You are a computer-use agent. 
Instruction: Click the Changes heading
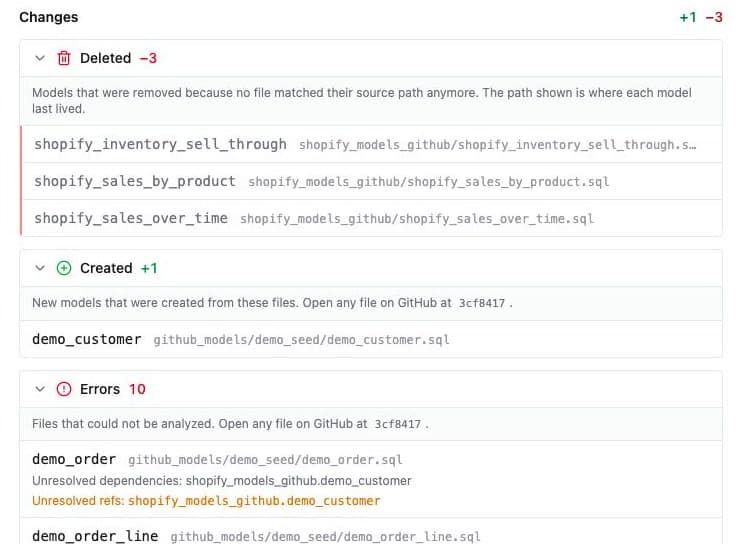click(49, 17)
